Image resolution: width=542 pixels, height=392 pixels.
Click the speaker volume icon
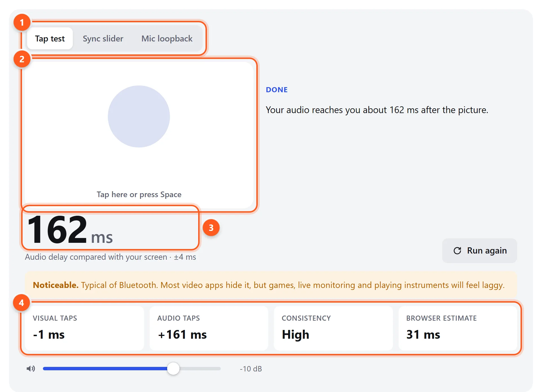coord(31,369)
